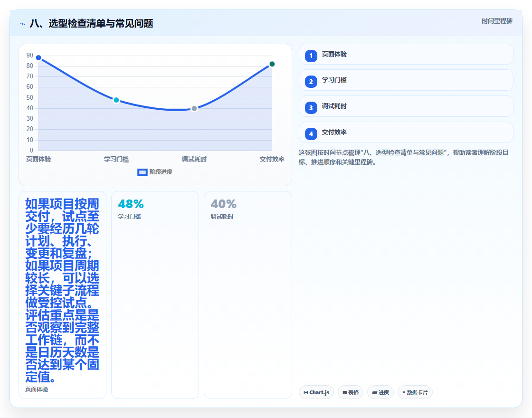Click the large blue paragraph starting 如果项目按周交付

point(62,290)
